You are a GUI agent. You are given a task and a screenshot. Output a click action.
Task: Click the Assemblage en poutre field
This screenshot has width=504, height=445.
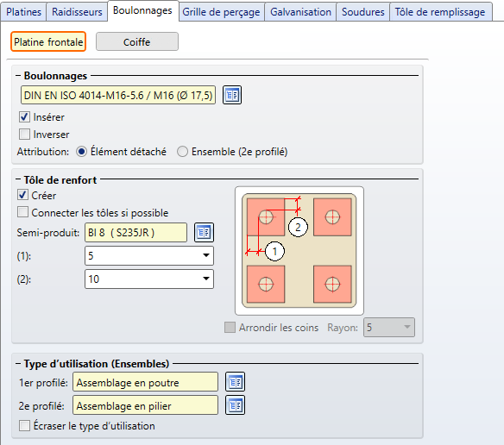[x=145, y=382]
